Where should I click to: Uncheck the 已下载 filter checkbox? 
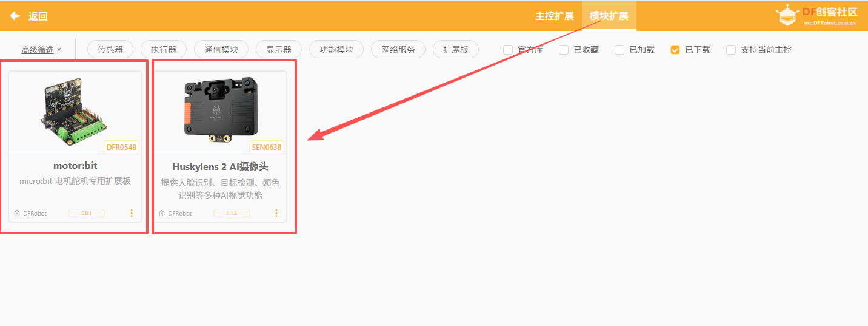[x=675, y=50]
